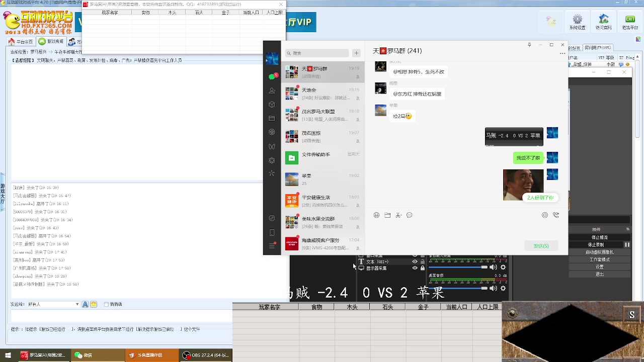This screenshot has height=362, width=644.
Task: Open settings gear for upper OBS audio track
Action: point(503,267)
